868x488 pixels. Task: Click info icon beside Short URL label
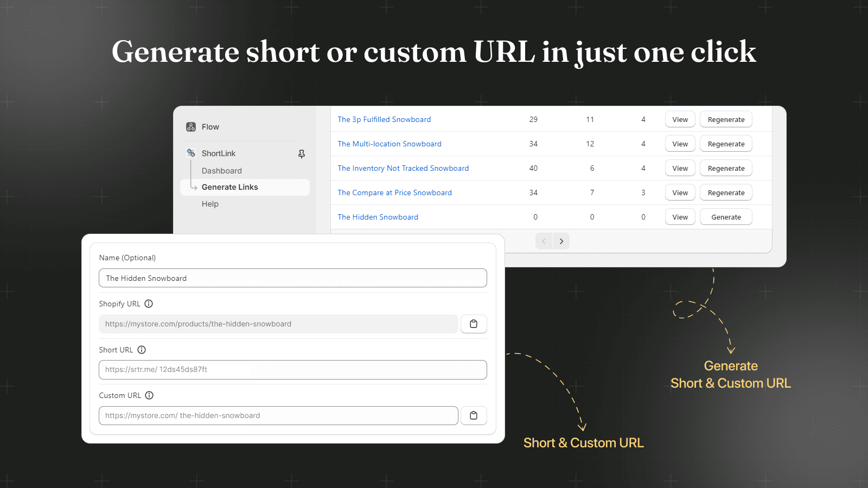pyautogui.click(x=142, y=350)
